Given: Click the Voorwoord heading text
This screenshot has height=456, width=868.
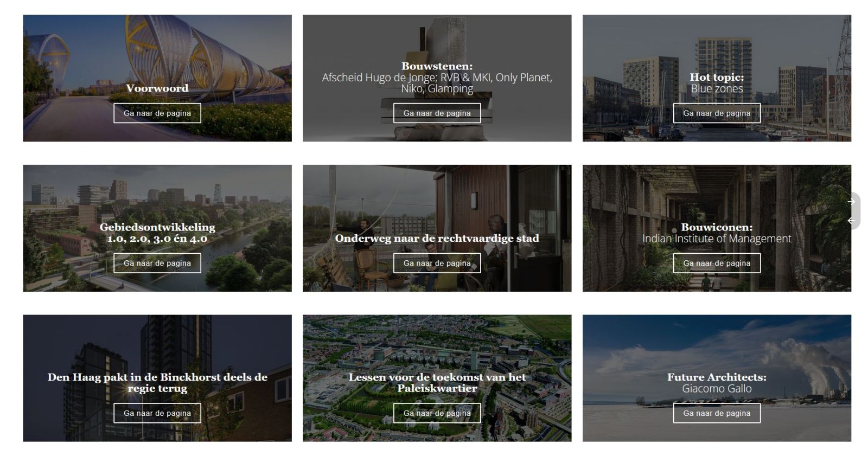Looking at the screenshot, I should pos(157,88).
